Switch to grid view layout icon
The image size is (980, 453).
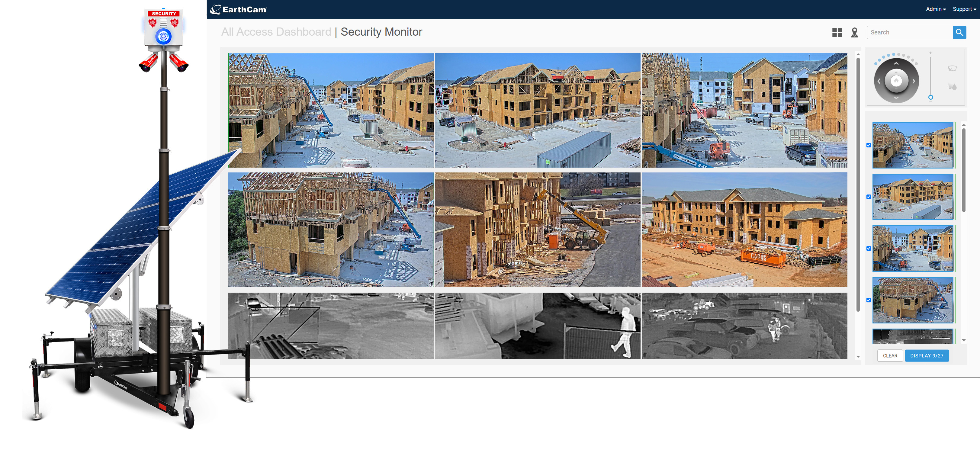[x=837, y=32]
